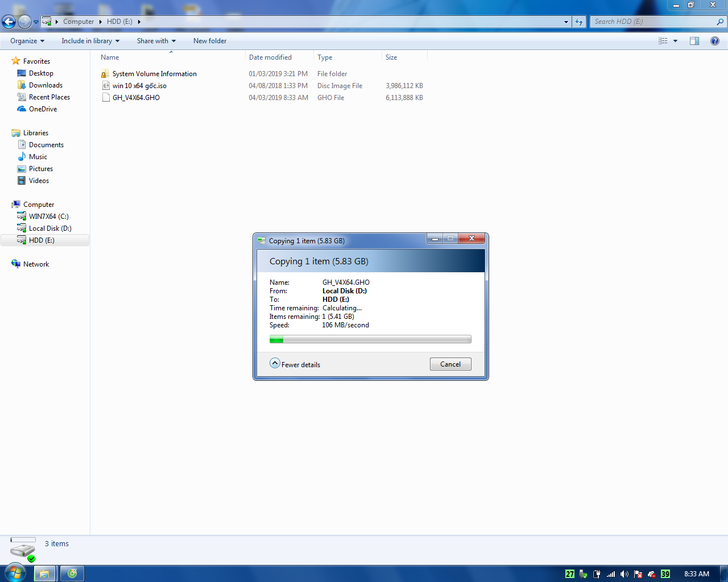Select the GH_V4X64.GHO file icon
Screen dimensions: 728x582
(x=105, y=98)
